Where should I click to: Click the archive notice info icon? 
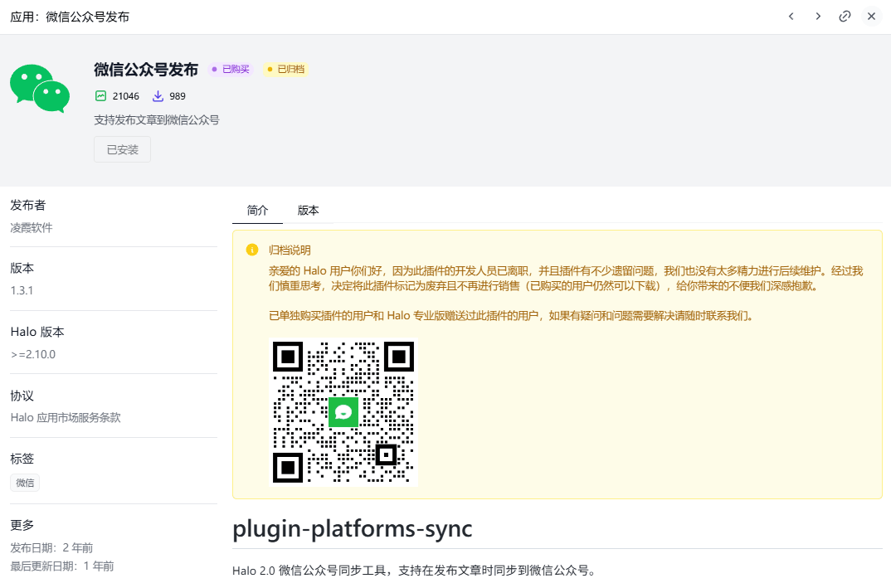pyautogui.click(x=252, y=250)
